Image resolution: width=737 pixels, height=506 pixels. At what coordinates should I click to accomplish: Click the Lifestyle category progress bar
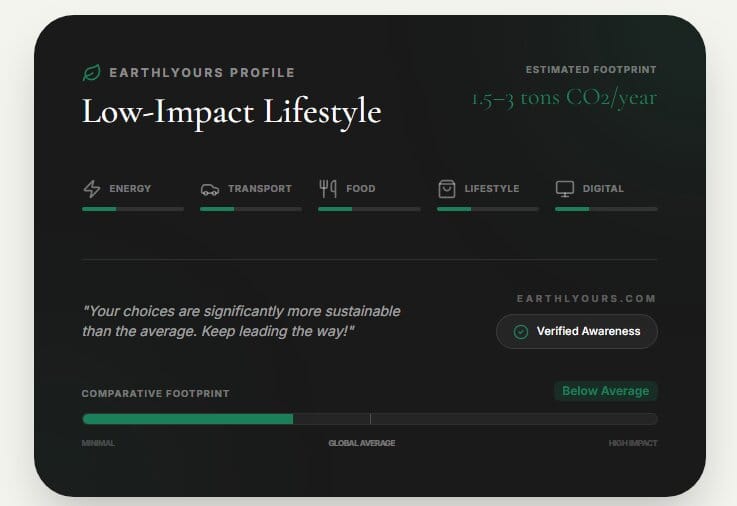[487, 209]
